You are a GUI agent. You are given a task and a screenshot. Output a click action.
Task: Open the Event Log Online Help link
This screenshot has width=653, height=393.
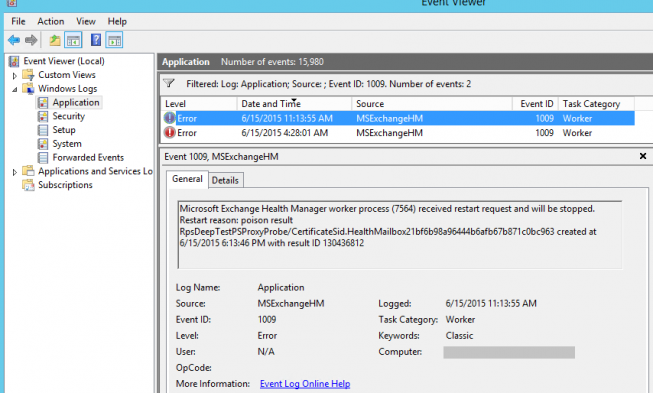305,384
